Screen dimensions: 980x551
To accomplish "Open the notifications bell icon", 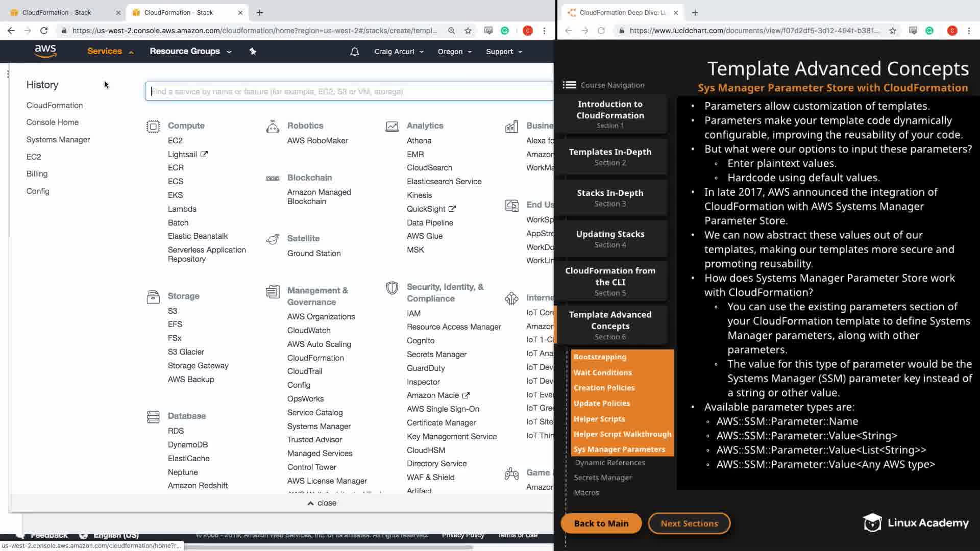I will 354,52.
